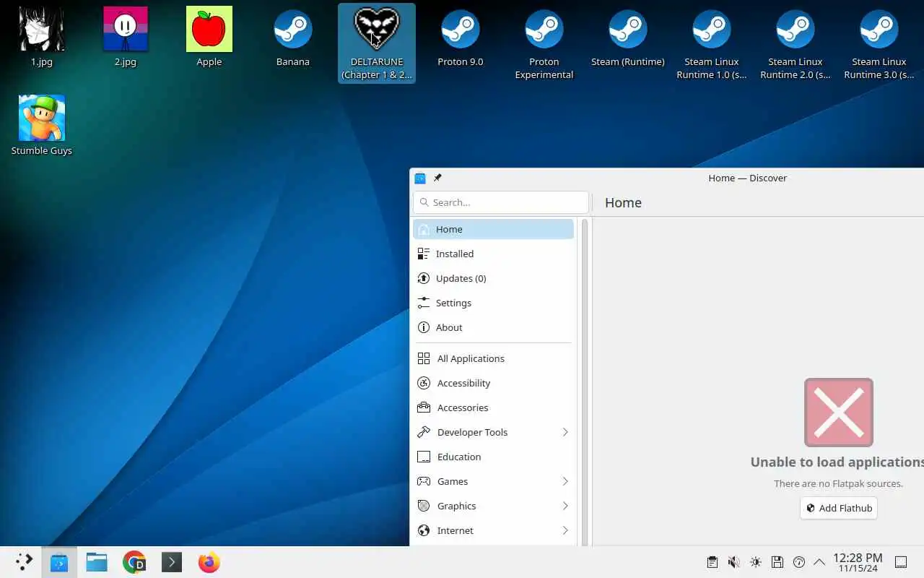Expand the Games category arrow
This screenshot has width=924, height=578.
point(565,481)
